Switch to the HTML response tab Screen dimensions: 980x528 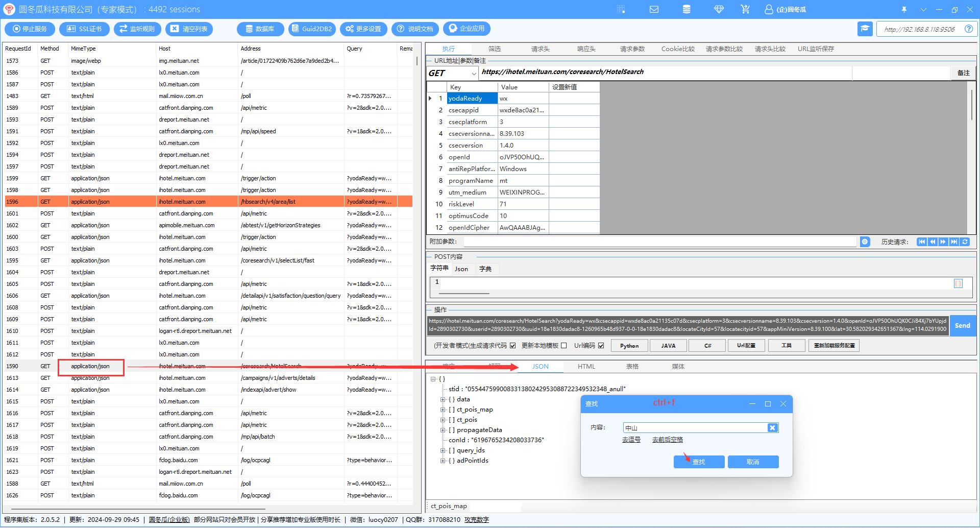586,367
